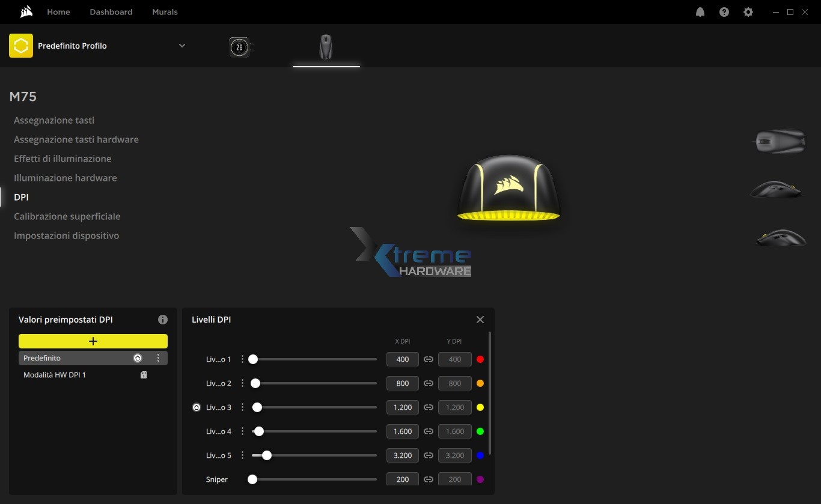Open the notifications bell

pos(700,11)
